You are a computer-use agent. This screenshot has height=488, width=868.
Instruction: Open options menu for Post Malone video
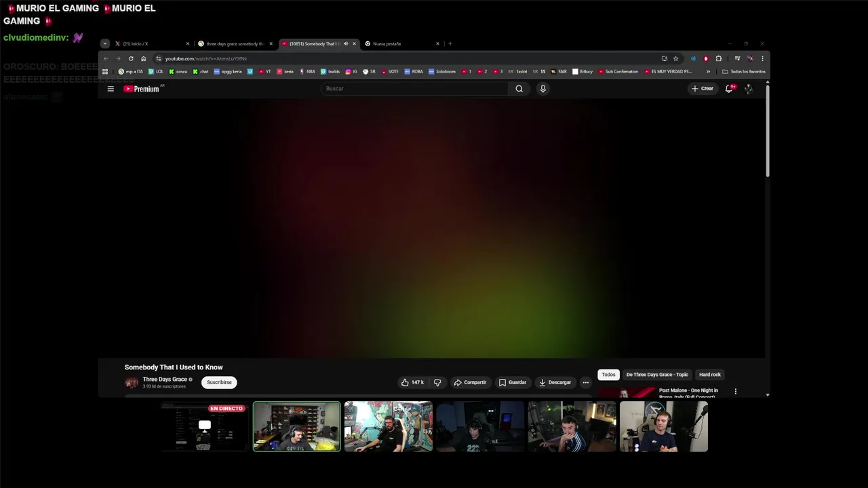pyautogui.click(x=735, y=392)
